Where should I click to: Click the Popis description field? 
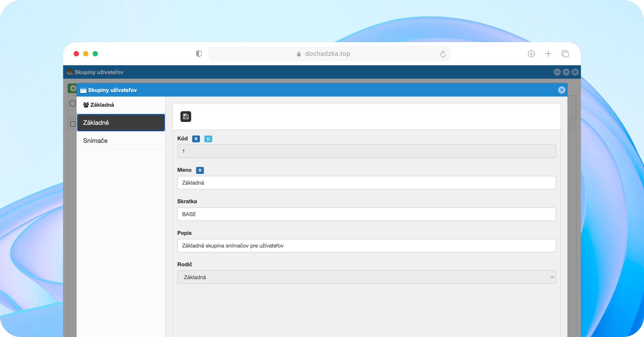(366, 246)
